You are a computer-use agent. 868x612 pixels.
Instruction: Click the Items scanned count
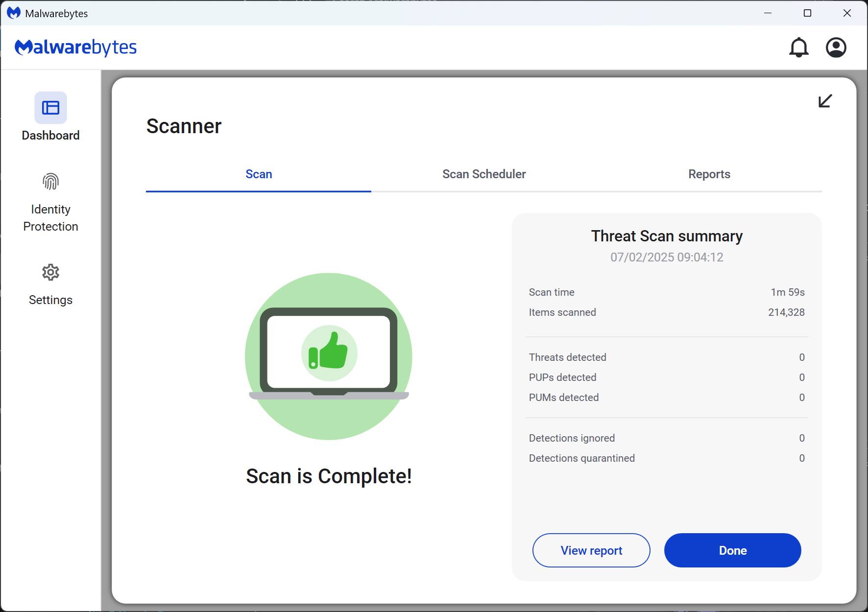pyautogui.click(x=786, y=312)
